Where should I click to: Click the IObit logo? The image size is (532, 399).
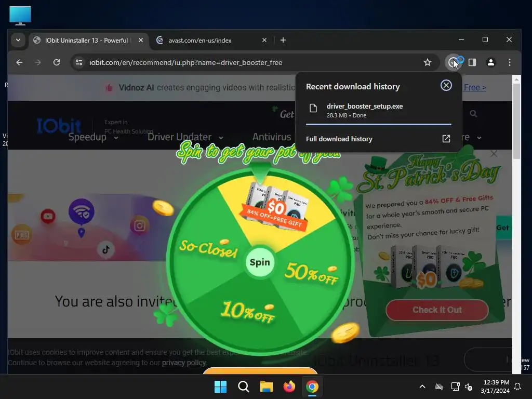(x=59, y=126)
